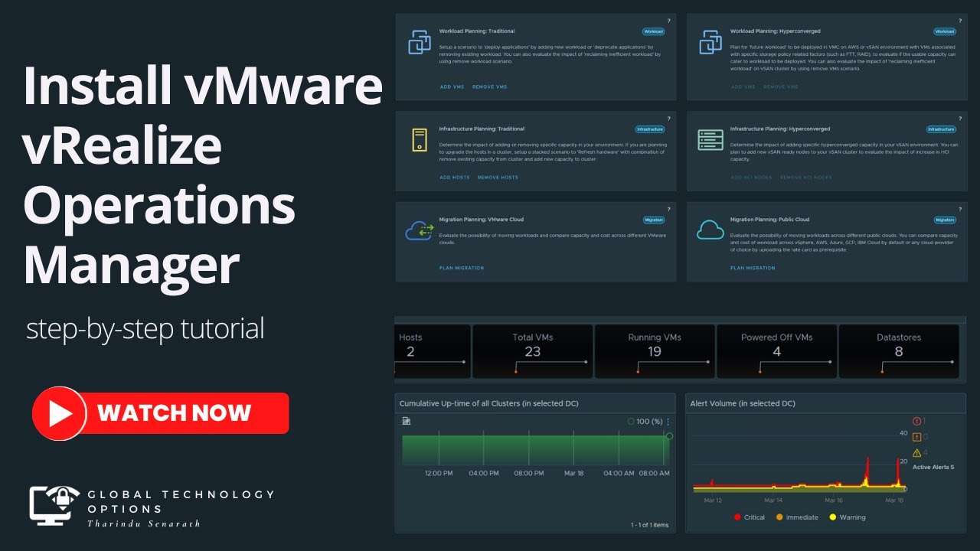The height and width of the screenshot is (551, 980).
Task: Click Migration tag on VMware Cloud card
Action: pyautogui.click(x=654, y=220)
